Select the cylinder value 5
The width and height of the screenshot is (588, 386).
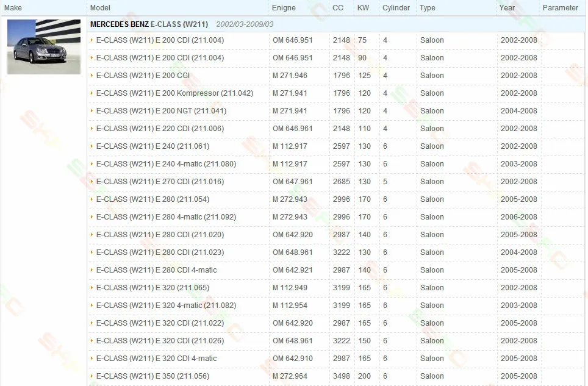(x=385, y=181)
